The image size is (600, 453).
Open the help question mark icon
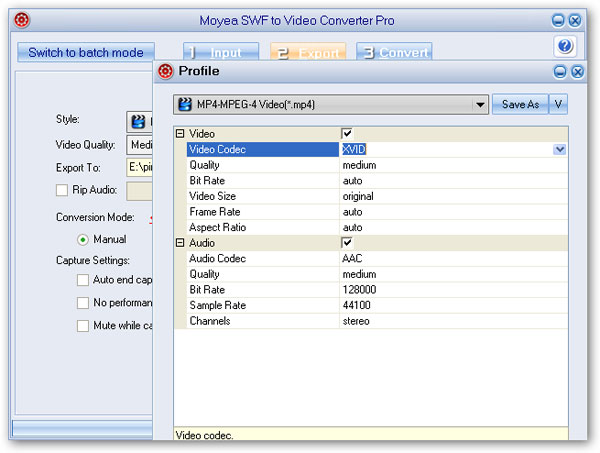[565, 46]
